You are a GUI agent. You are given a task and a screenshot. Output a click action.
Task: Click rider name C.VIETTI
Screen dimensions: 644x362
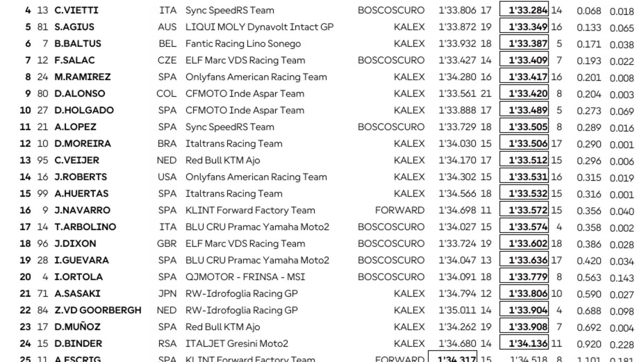pyautogui.click(x=76, y=10)
